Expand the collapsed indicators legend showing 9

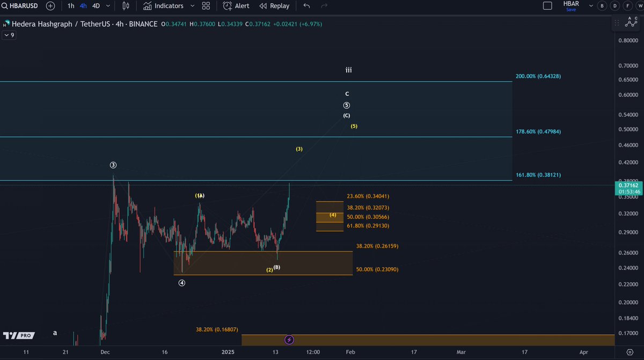pos(9,35)
